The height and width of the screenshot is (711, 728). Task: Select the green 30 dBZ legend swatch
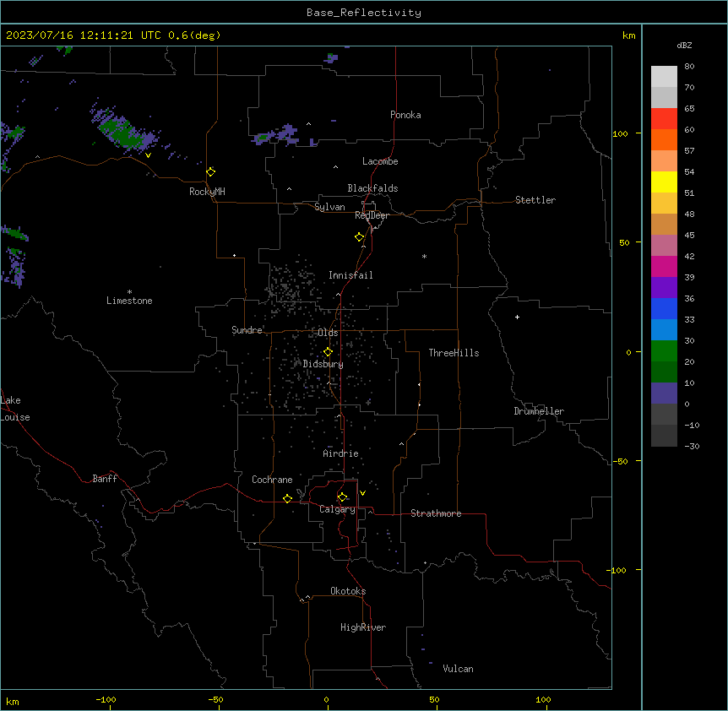[664, 351]
